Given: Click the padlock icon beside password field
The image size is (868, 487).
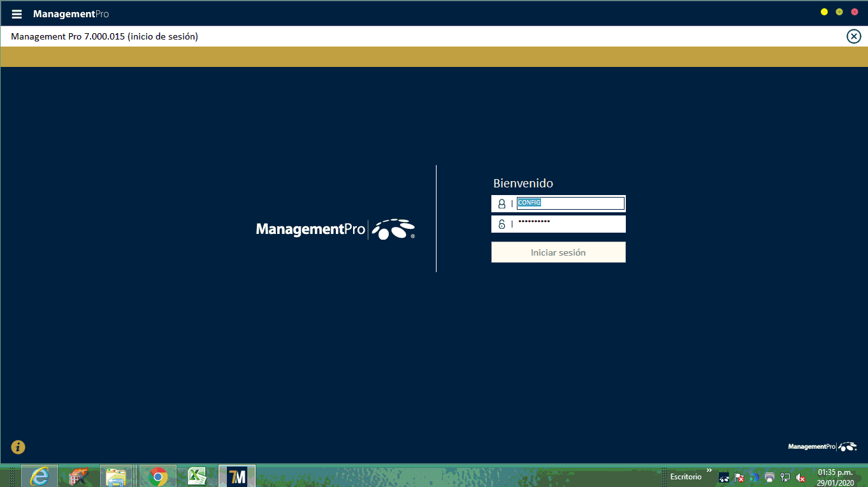Looking at the screenshot, I should pyautogui.click(x=502, y=224).
